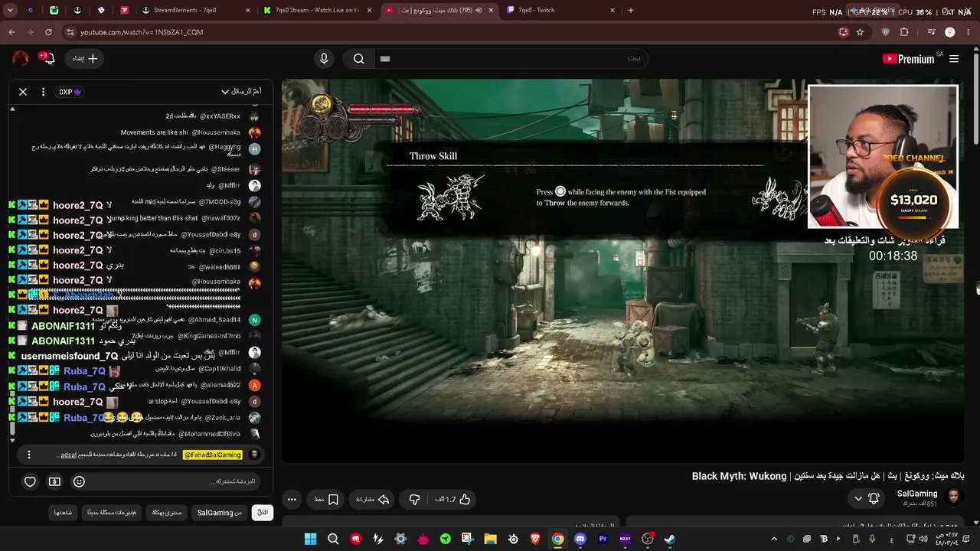Screen dimensions: 980x551
Task: Go to YouTube Premium home logo
Action: [908, 59]
